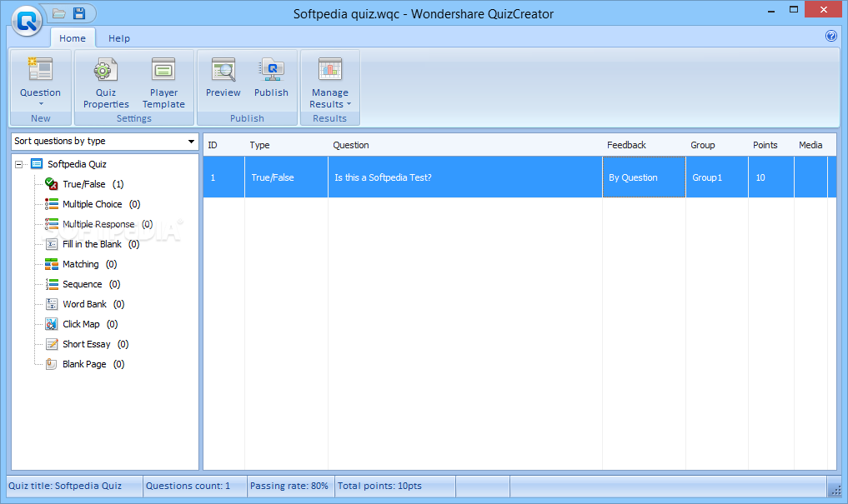Switch to the Help ribbon tab
Image resolution: width=848 pixels, height=504 pixels.
coord(119,38)
